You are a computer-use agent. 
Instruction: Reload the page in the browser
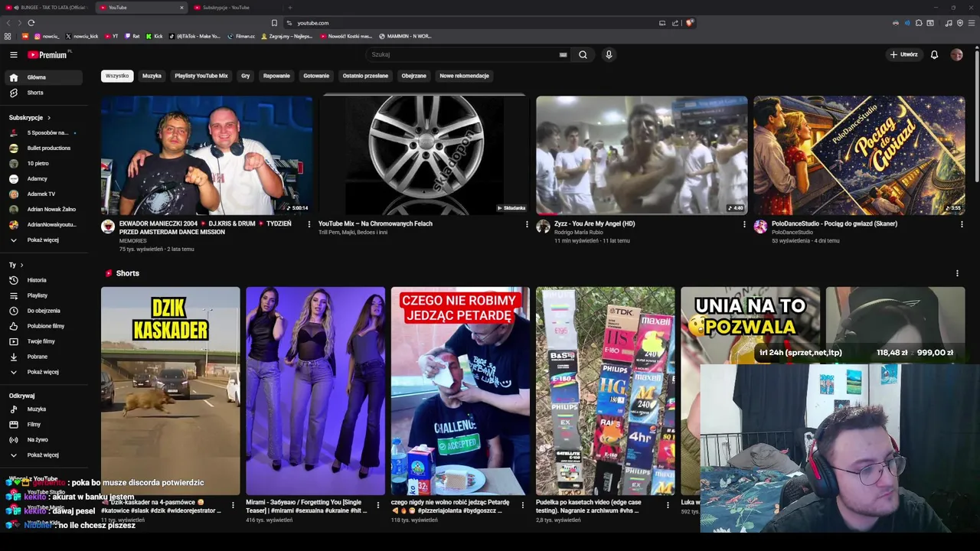tap(31, 23)
